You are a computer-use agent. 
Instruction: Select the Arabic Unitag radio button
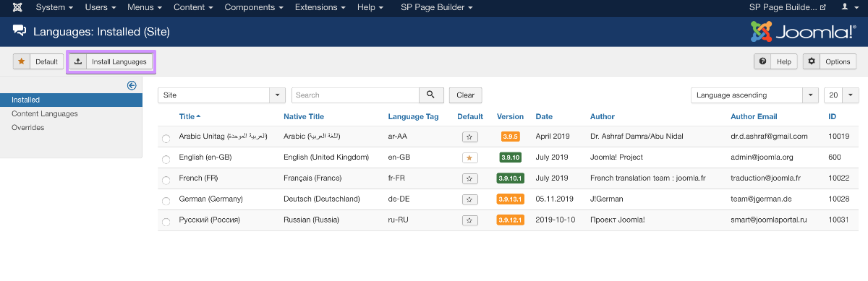click(x=166, y=137)
